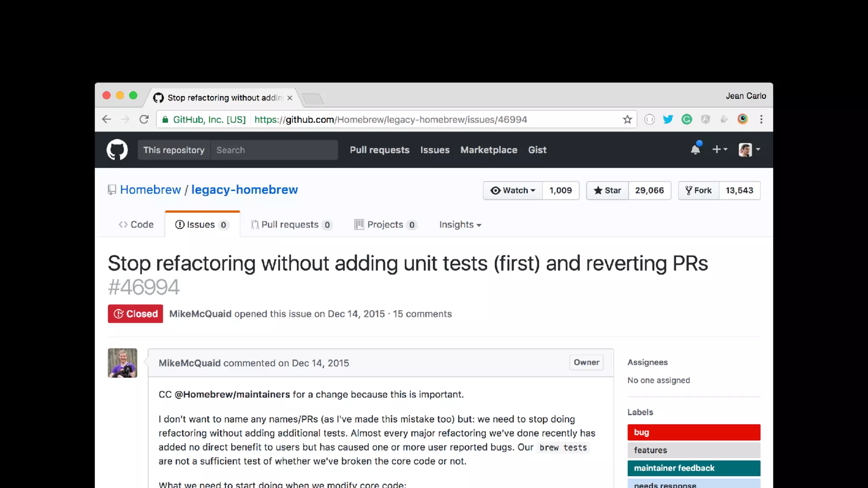
Task: Open Issues in the top navigation
Action: tap(435, 150)
